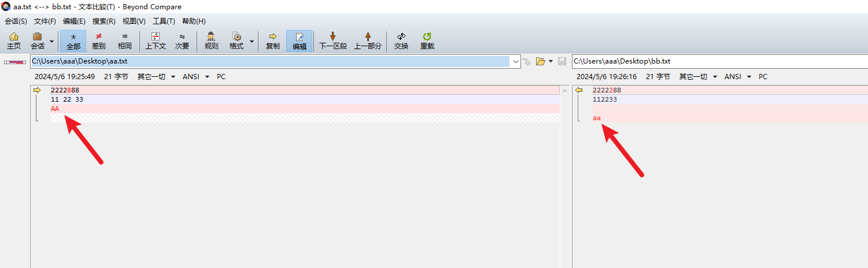Open the 主页 home view
The image size is (868, 268).
(14, 41)
